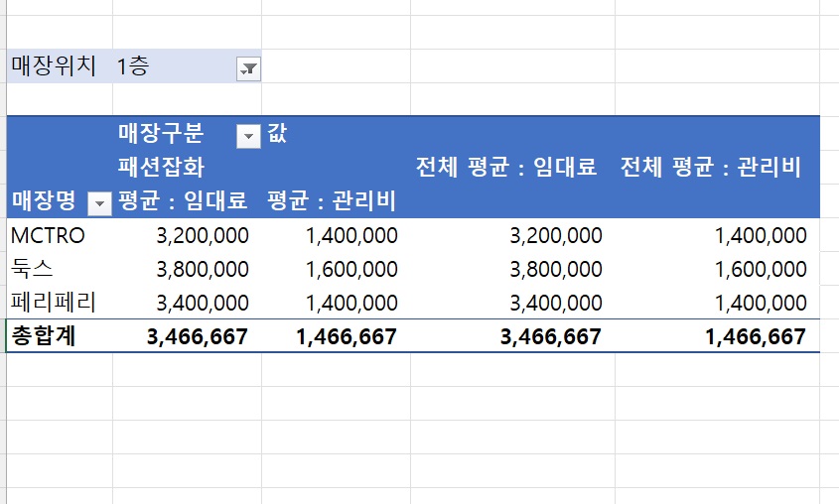The image size is (839, 504).
Task: Click the 평균 : 임대료 header under 패션잡화
Action: (x=183, y=201)
